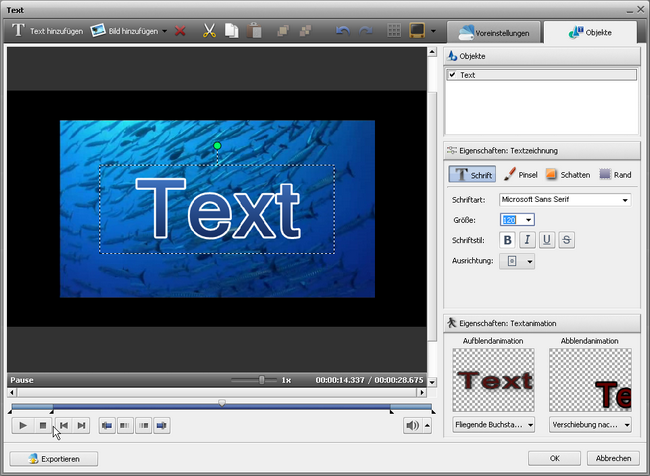The image size is (650, 476).
Task: Click the scissors cut icon
Action: 209,31
